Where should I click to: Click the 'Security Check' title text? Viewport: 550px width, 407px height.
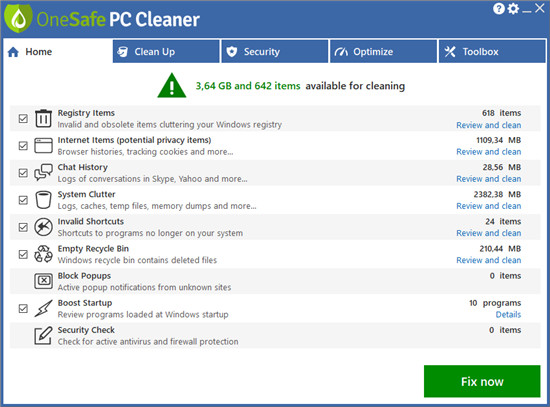86,330
